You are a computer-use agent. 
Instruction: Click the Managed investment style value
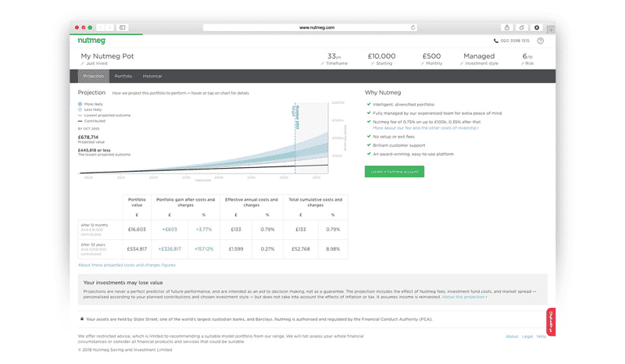(479, 56)
